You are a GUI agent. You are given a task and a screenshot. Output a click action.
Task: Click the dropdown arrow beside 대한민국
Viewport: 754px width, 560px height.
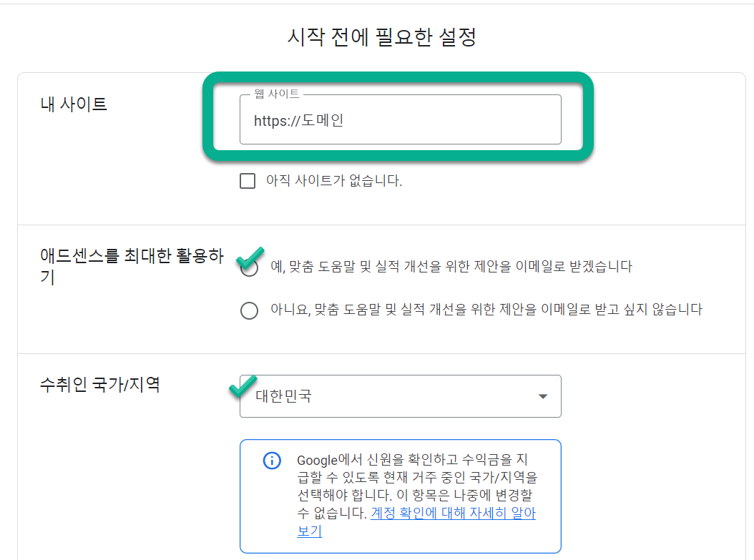click(x=543, y=396)
